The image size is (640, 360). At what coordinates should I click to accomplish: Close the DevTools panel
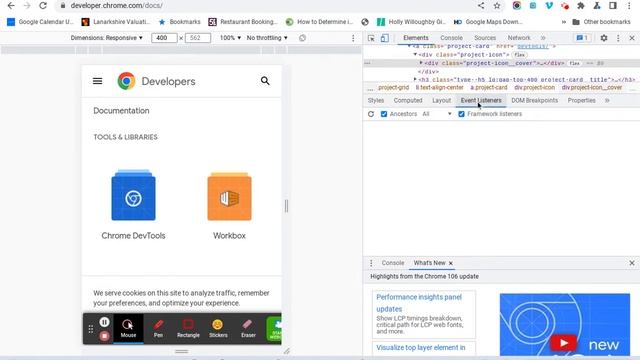pos(632,38)
